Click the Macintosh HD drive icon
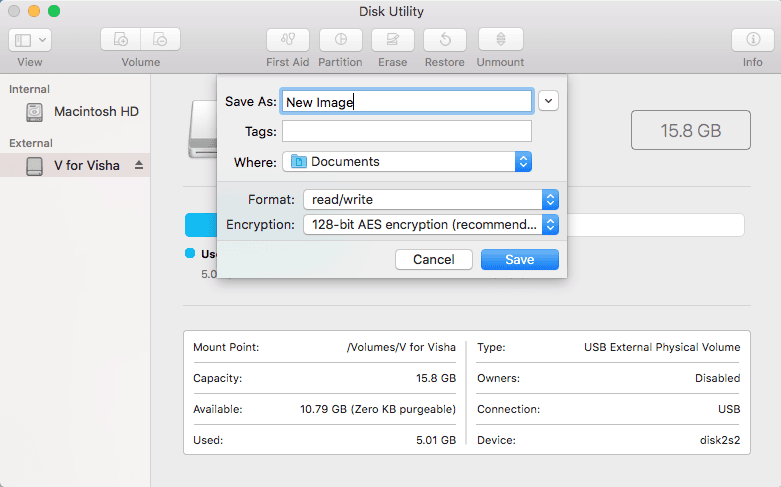The width and height of the screenshot is (781, 487). click(x=34, y=112)
